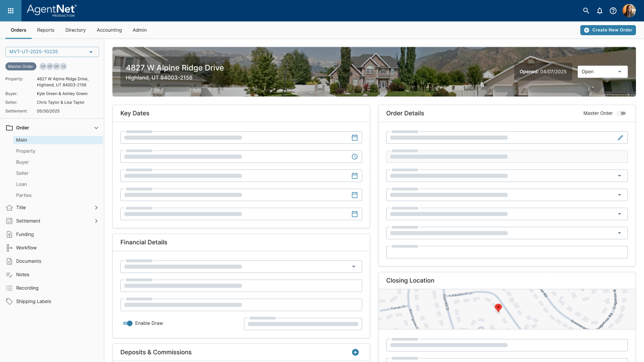Disable the Enable Draw switch
644x362 pixels.
click(x=128, y=323)
